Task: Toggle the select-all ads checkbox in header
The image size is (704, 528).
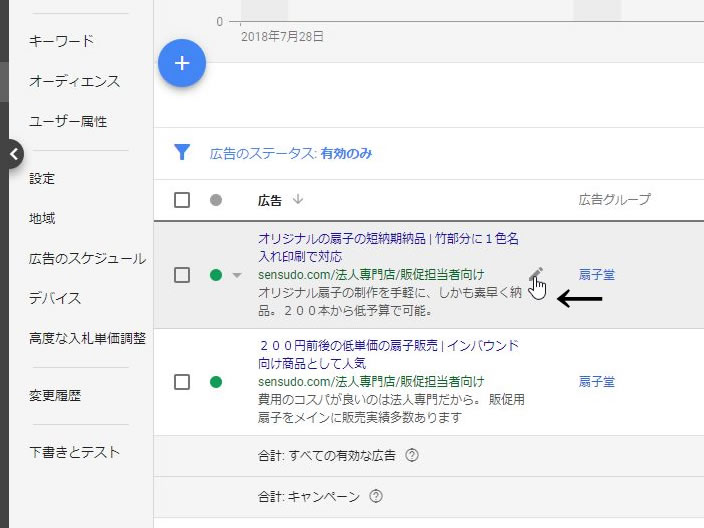Action: pyautogui.click(x=182, y=200)
